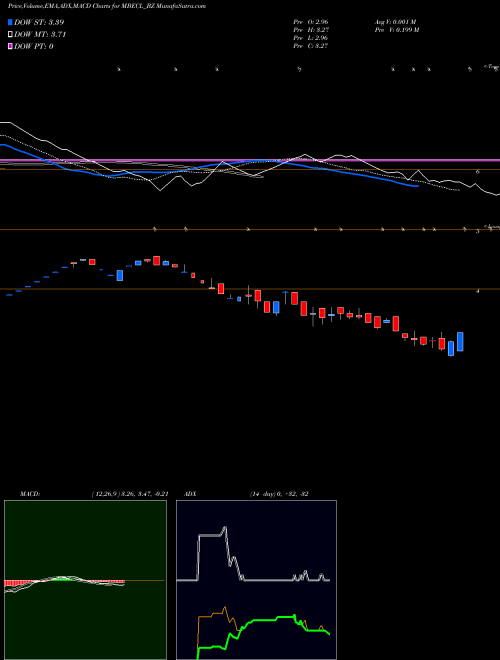Click inside the dark blue ADX chart panel
This screenshot has height=660, width=500.
coord(256,580)
